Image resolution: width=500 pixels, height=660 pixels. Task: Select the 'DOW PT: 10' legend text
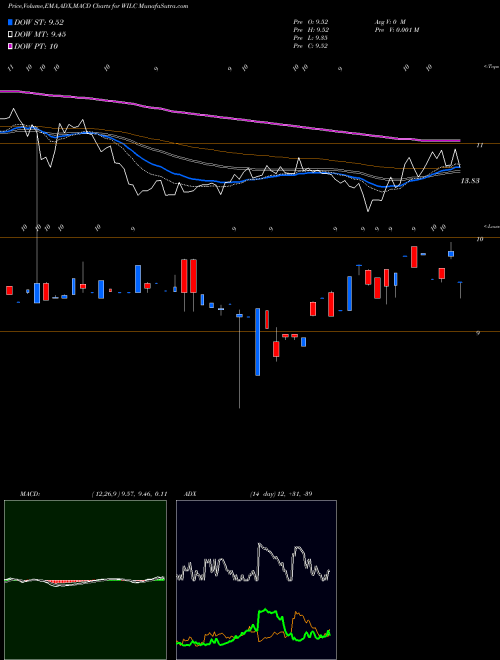coord(36,46)
